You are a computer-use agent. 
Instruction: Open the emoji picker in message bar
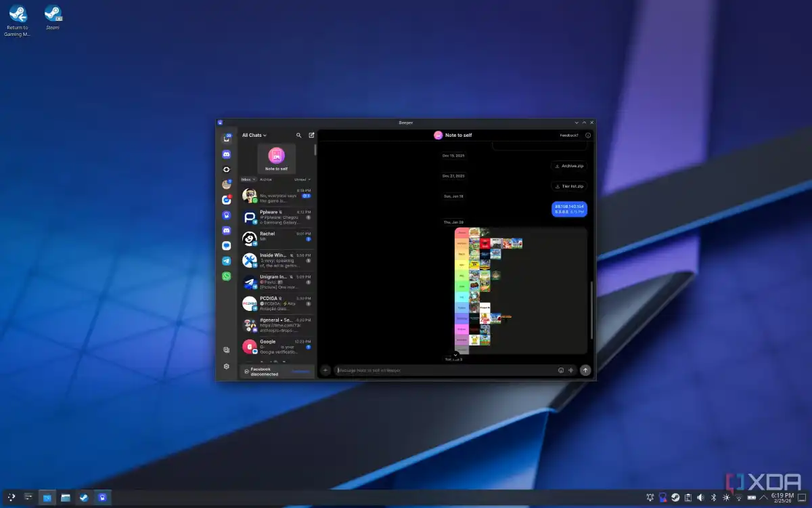point(561,371)
